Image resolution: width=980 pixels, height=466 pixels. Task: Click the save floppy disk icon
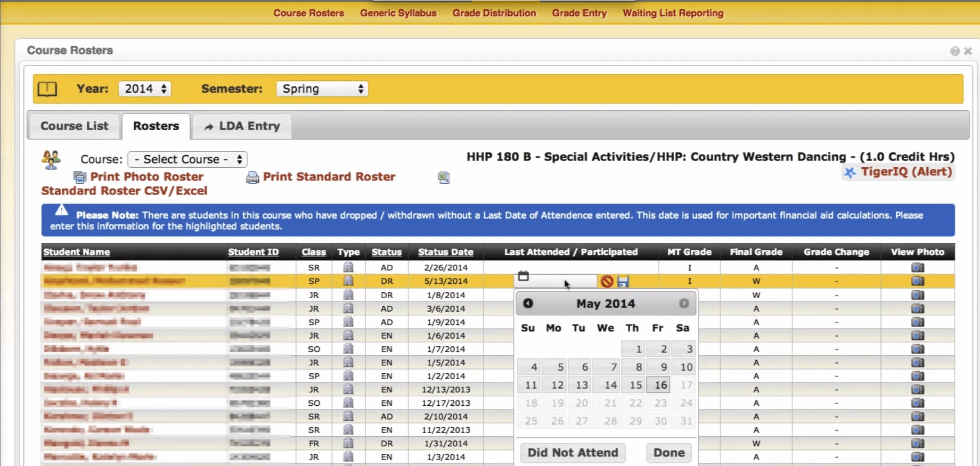(x=623, y=281)
